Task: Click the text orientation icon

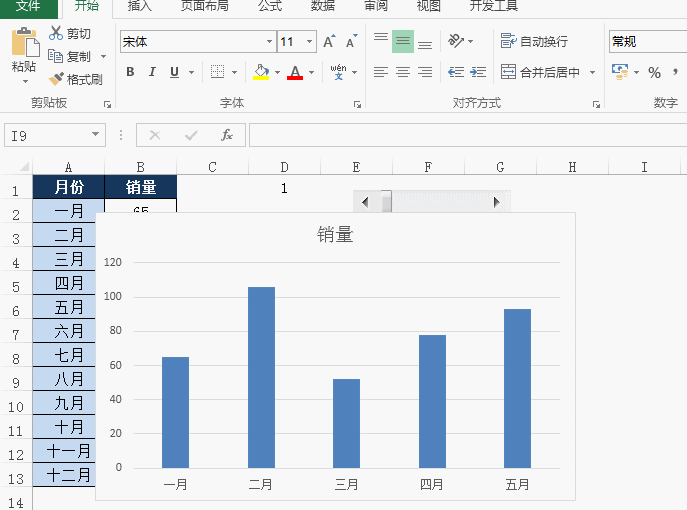Action: [x=456, y=42]
